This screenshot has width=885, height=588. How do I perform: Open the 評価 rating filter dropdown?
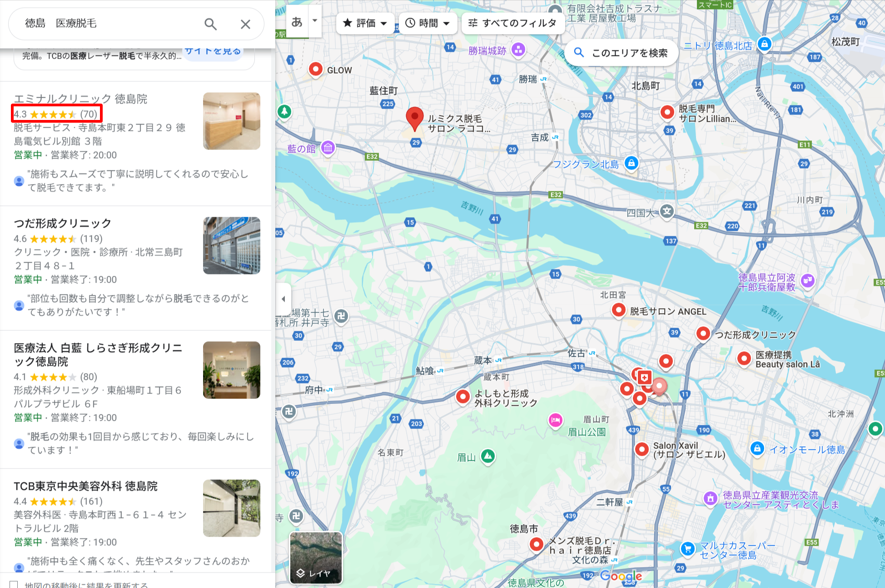pos(365,23)
